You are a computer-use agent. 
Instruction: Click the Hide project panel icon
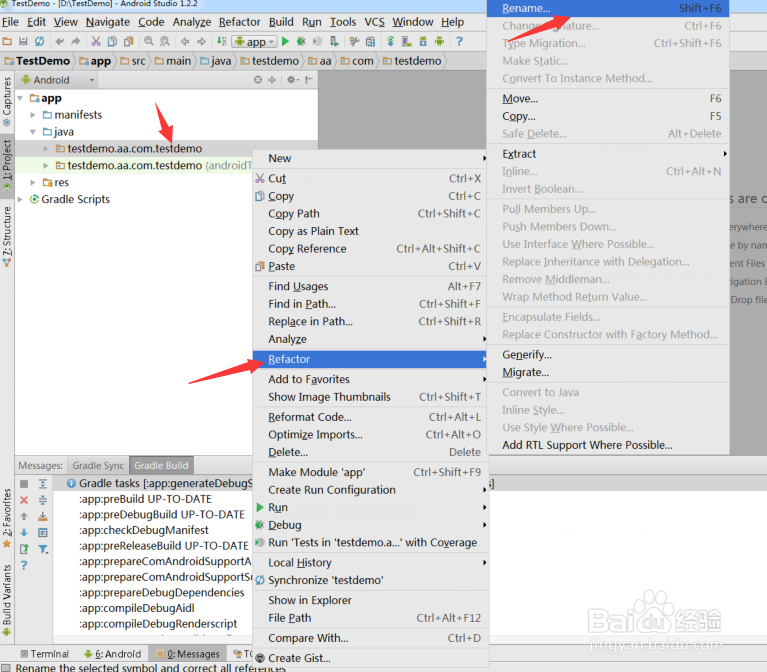(309, 80)
